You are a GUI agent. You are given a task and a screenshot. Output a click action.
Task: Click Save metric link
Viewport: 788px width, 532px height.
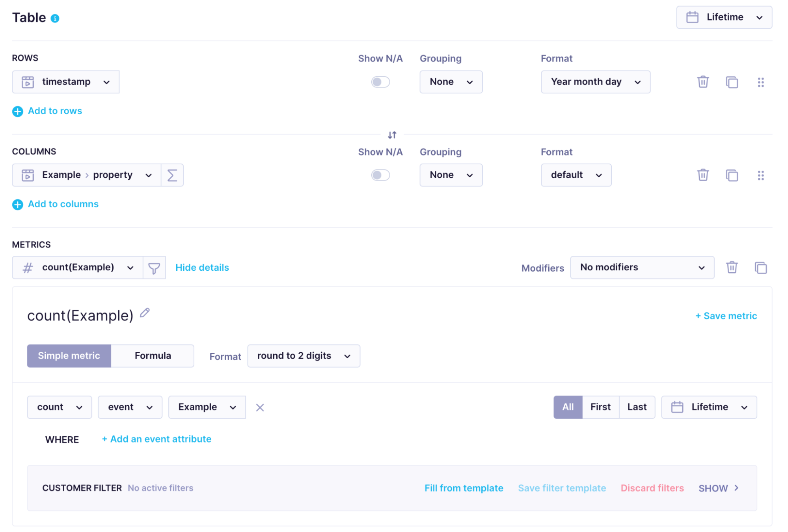coord(726,316)
